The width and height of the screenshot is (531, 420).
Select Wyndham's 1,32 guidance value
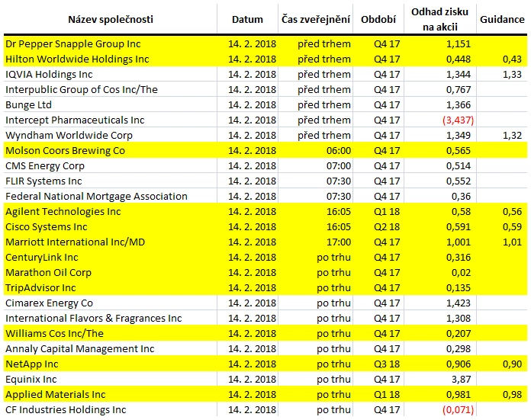[512, 136]
